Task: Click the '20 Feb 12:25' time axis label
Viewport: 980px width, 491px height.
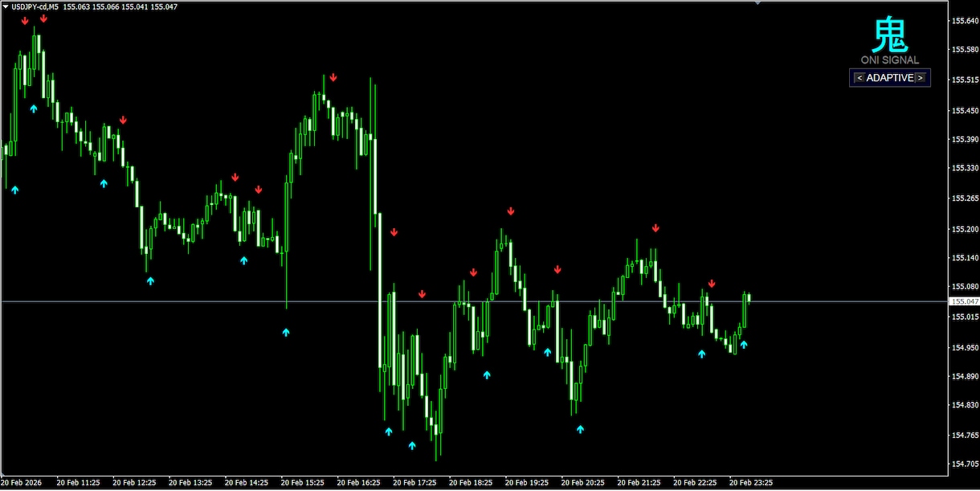Action: coord(135,483)
